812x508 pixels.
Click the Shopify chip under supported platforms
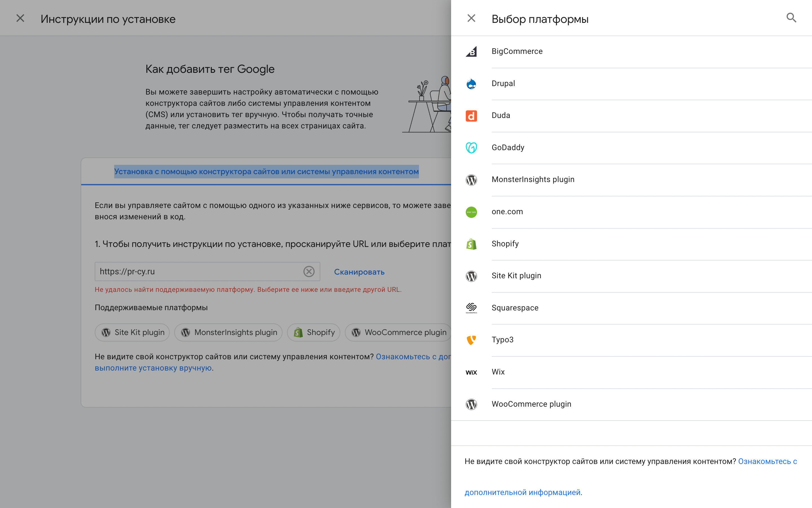(x=314, y=333)
